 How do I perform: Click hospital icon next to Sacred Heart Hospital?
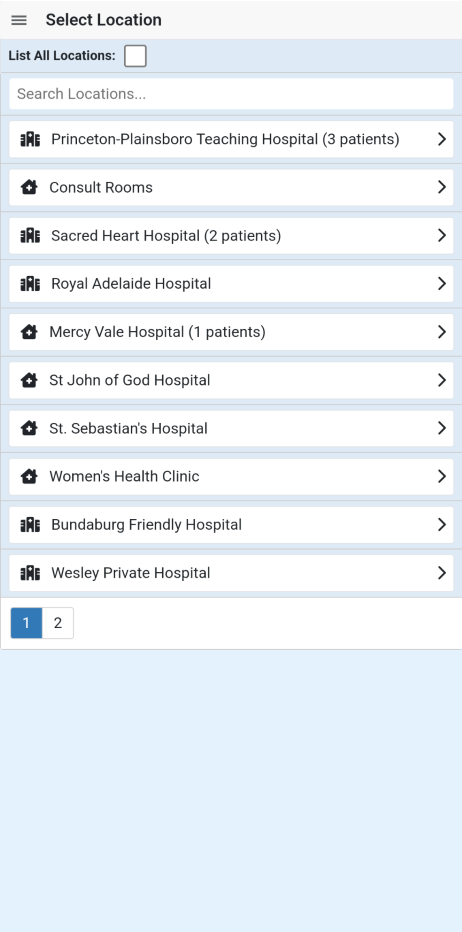pyautogui.click(x=30, y=235)
